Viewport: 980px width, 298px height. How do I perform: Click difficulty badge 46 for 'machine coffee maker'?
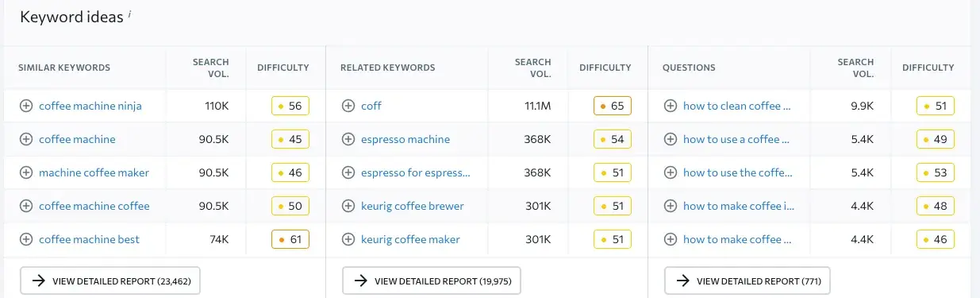[290, 172]
